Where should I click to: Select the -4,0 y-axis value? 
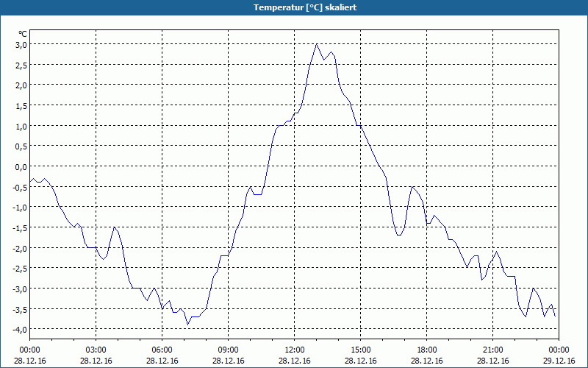click(x=20, y=329)
